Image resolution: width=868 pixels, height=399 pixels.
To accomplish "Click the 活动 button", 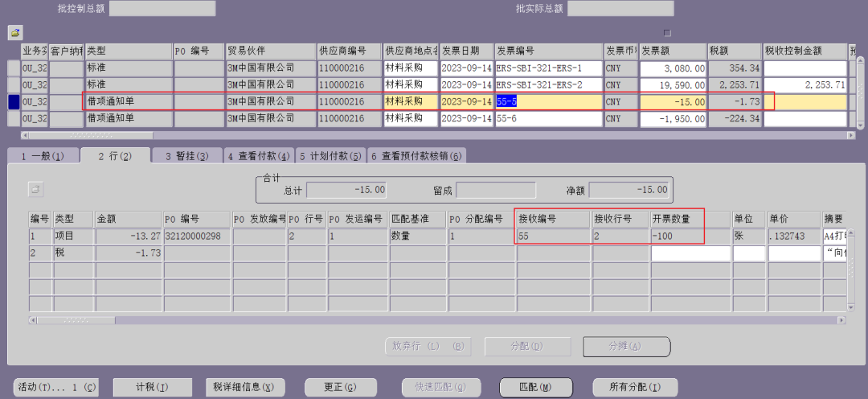I will (57, 387).
